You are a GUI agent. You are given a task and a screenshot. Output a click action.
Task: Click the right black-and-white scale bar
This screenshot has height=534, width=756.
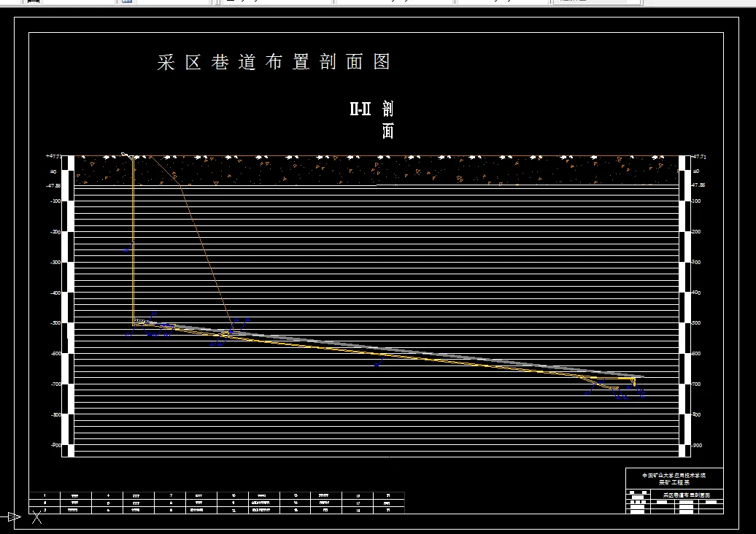(684, 306)
